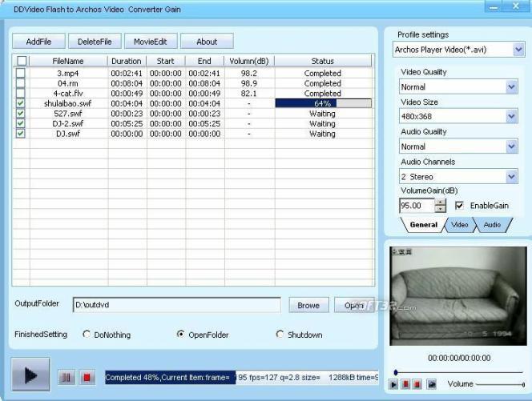The height and width of the screenshot is (401, 532).
Task: Select the shulaibao.swf file name
Action: point(68,103)
